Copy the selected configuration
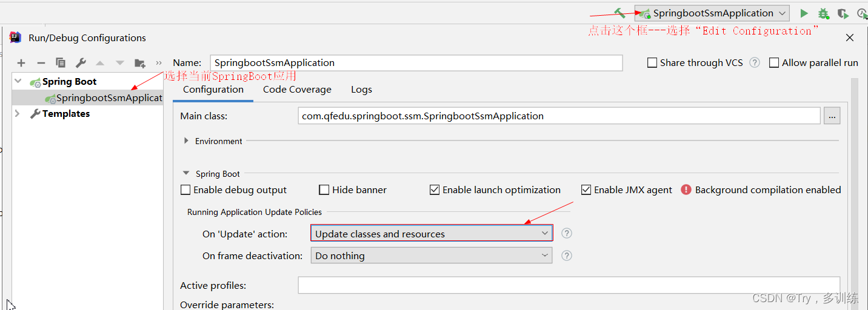The image size is (868, 310). tap(61, 63)
